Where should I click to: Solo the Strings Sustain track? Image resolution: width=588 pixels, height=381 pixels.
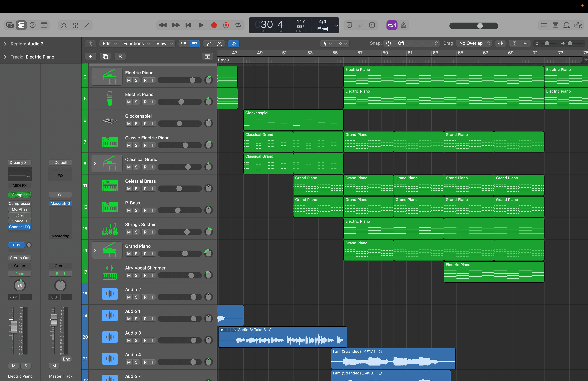point(136,232)
